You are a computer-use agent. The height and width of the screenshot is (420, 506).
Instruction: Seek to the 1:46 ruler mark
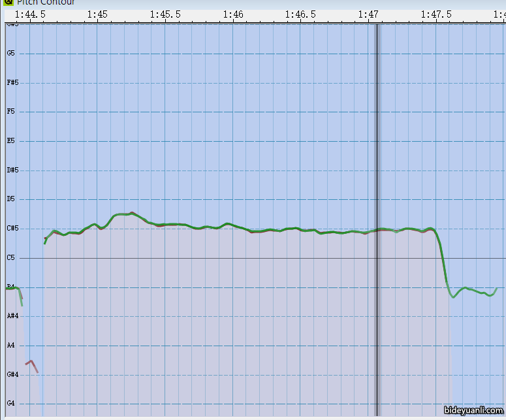coord(233,14)
